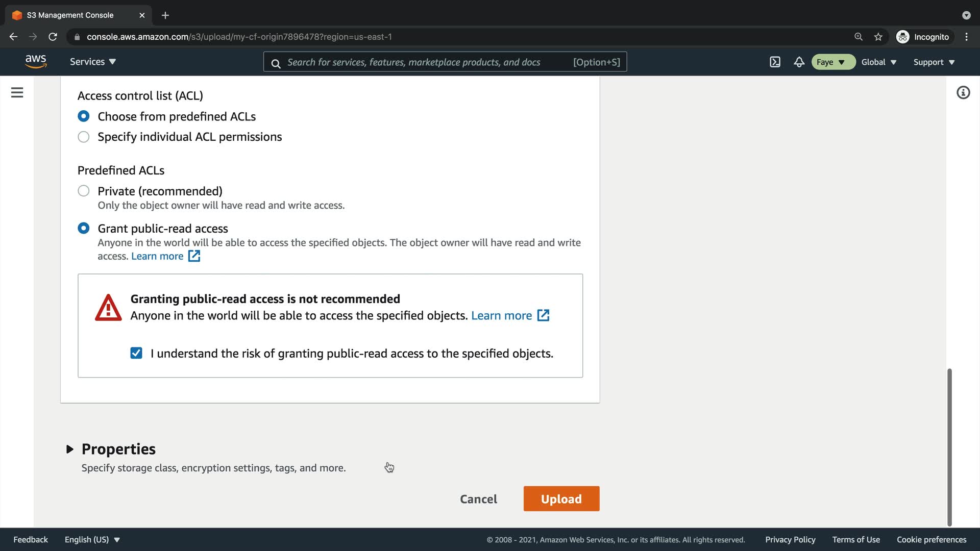
Task: Bookmark this page with star icon
Action: click(878, 37)
